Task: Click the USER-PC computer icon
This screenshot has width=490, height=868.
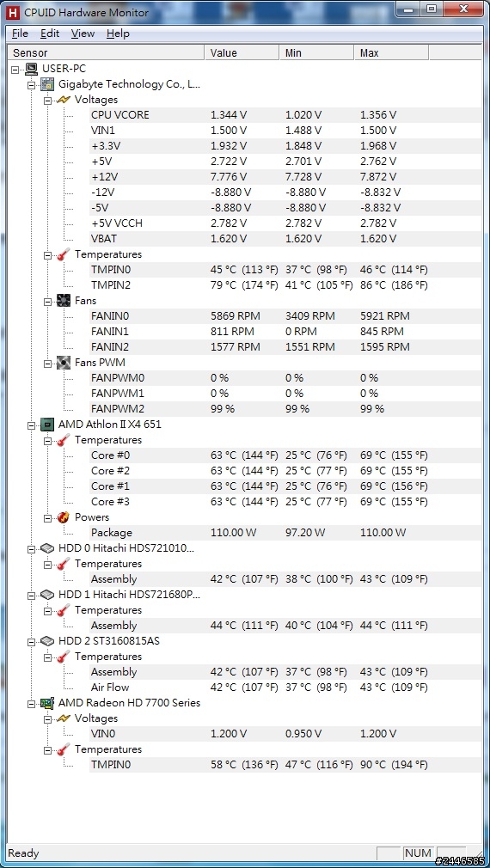Action: [x=32, y=70]
